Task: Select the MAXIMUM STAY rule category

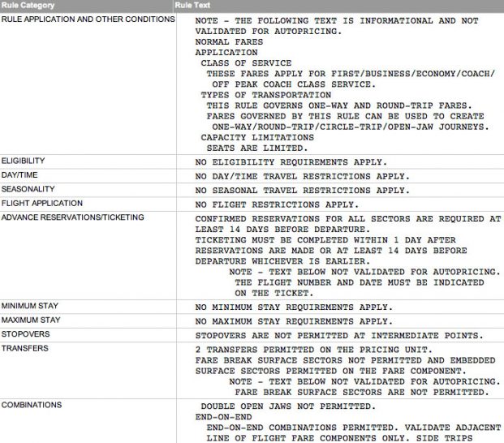Action: [x=30, y=320]
